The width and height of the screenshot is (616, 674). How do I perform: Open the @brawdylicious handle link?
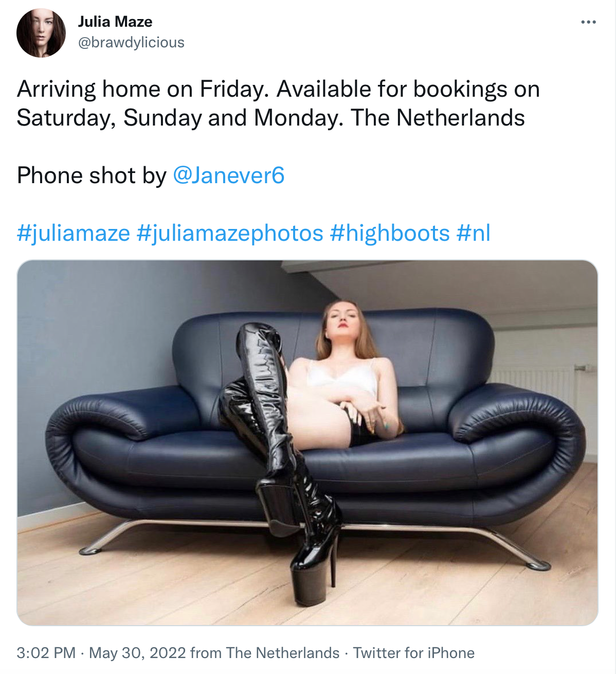tap(131, 43)
